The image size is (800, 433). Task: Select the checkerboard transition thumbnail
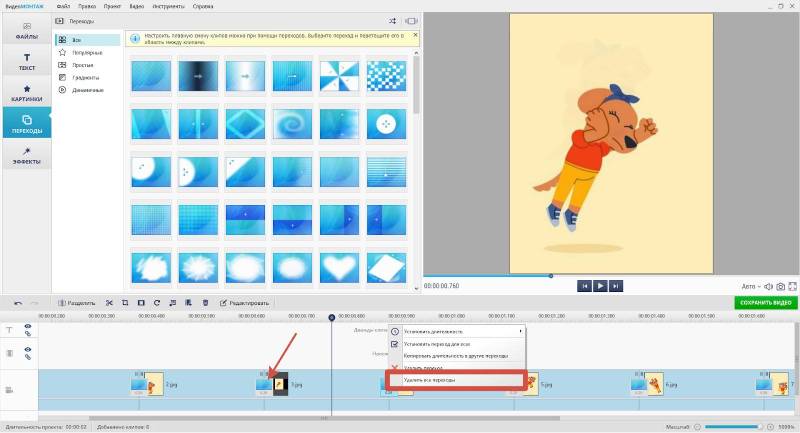coord(386,76)
